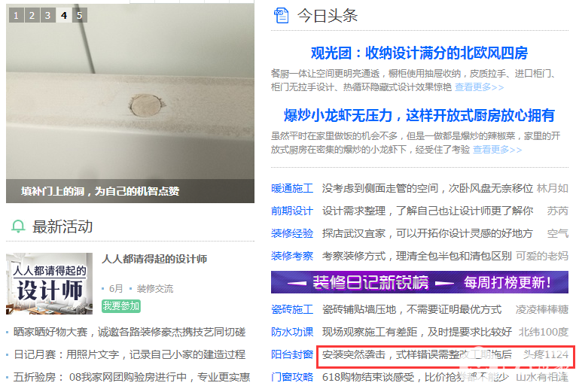Open the 设计师 activity thumbnail image
This screenshot has height=392, width=576.
click(x=49, y=284)
